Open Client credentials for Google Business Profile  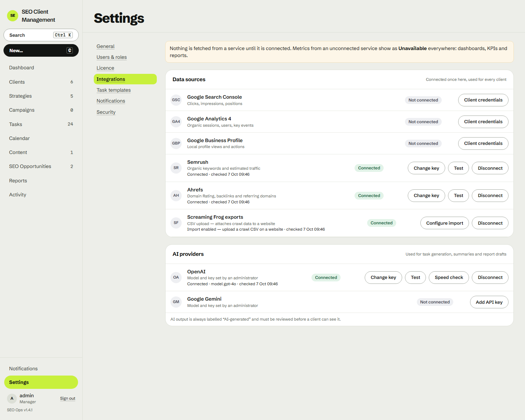(x=483, y=143)
